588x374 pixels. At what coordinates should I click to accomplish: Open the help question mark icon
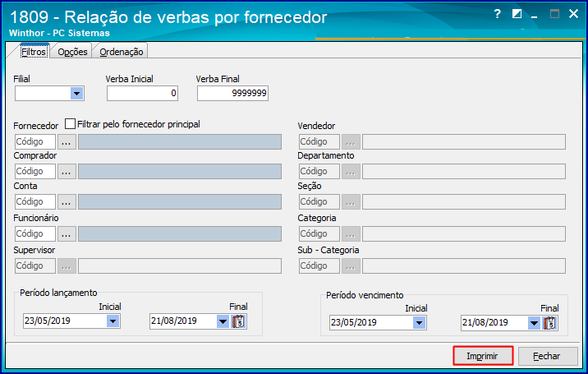click(497, 14)
